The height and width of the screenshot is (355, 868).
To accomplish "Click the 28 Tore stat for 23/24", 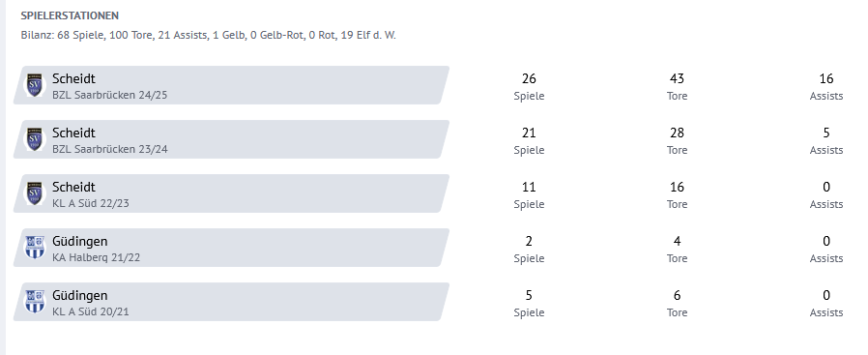I will click(x=677, y=140).
